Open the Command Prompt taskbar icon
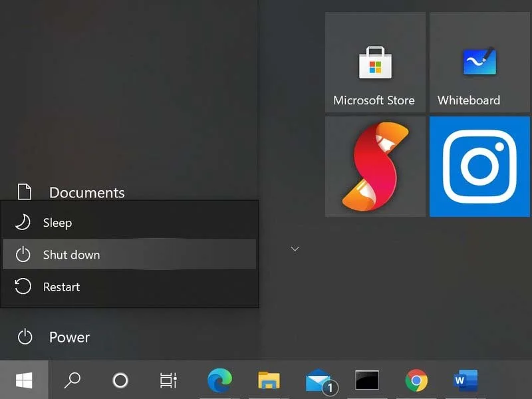 pos(367,380)
